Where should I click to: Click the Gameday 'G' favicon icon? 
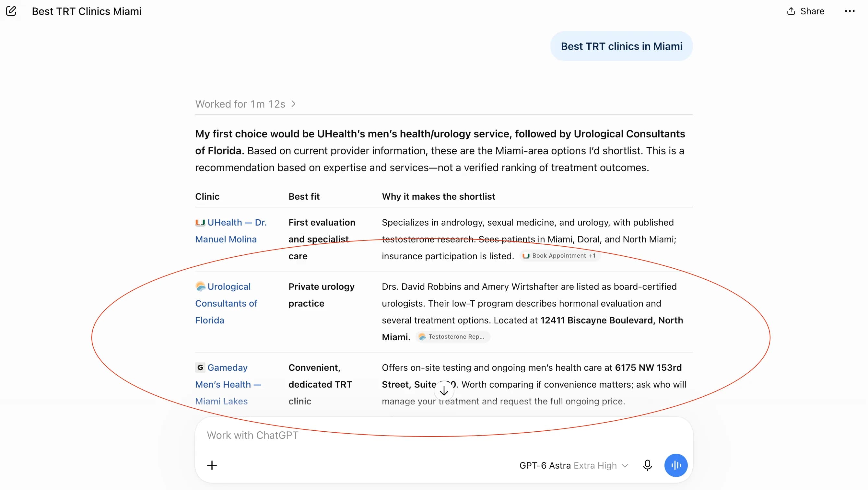click(200, 367)
